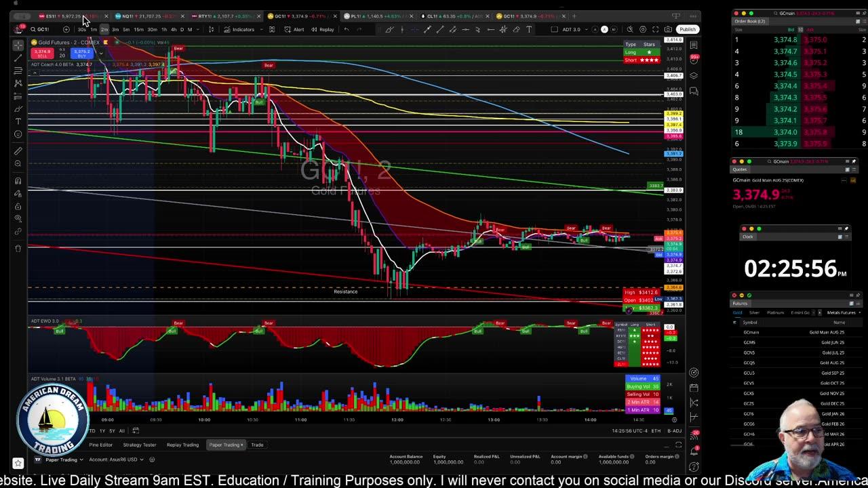The width and height of the screenshot is (868, 488).
Task: Select the crosshair cursor tool
Action: tap(18, 45)
